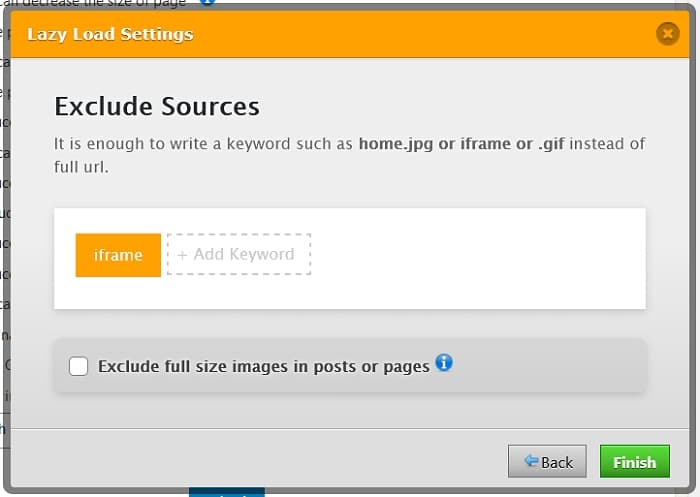Click the 'Exclude full size images in posts or pages' label
The width and height of the screenshot is (700, 497).
[263, 366]
